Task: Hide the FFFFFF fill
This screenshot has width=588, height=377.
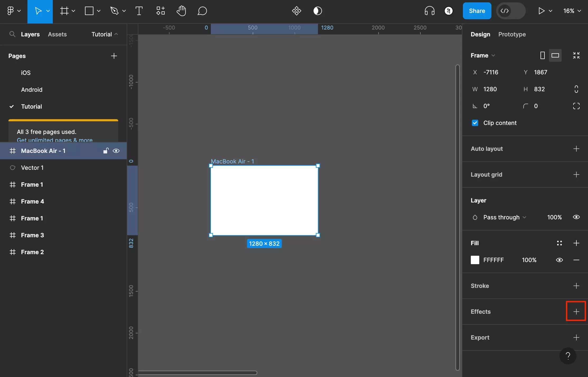Action: pyautogui.click(x=559, y=260)
